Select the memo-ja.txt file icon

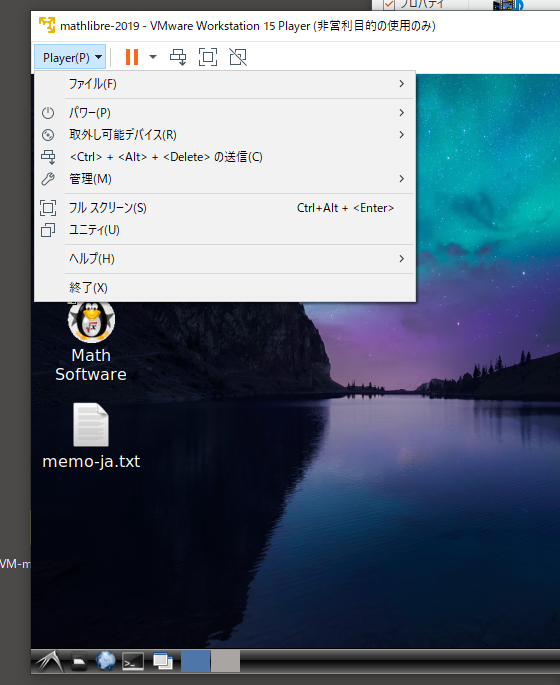point(91,425)
